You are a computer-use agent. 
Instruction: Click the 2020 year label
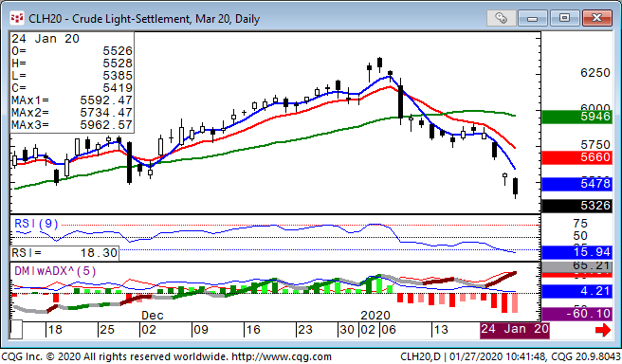coord(375,316)
